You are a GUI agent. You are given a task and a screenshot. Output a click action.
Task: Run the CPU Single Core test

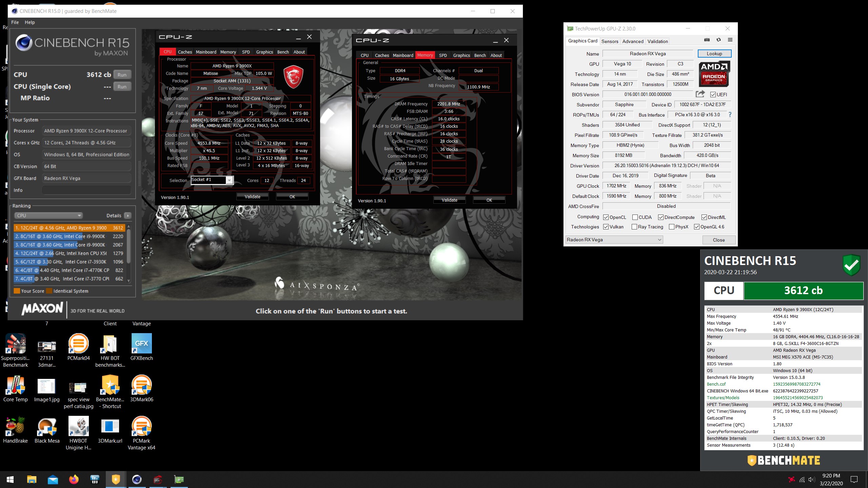click(x=122, y=86)
